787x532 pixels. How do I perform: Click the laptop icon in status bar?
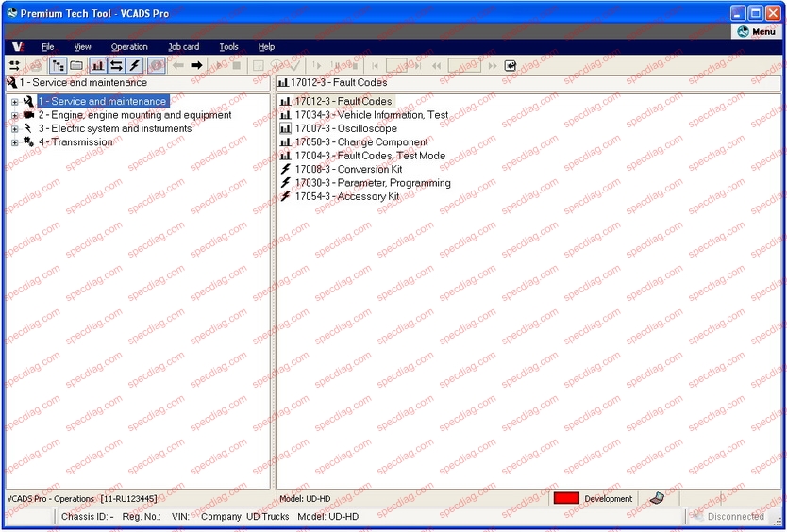coord(657,498)
